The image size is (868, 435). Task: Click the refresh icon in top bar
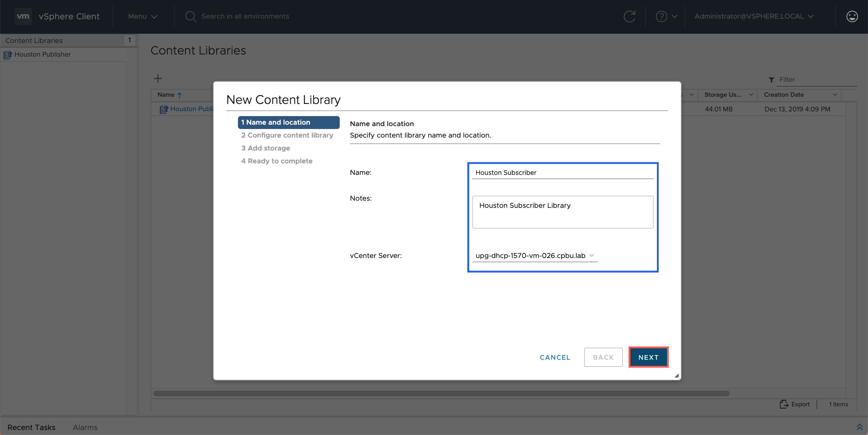tap(629, 16)
